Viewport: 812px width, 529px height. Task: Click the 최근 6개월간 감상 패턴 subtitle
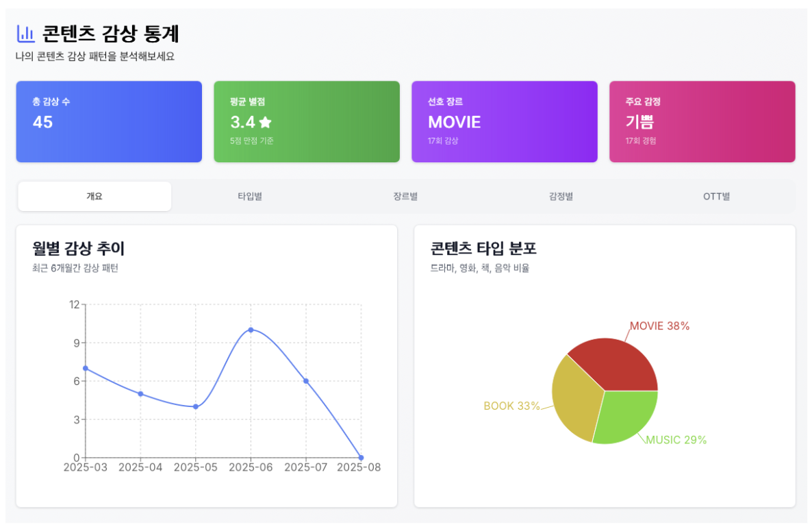click(75, 268)
